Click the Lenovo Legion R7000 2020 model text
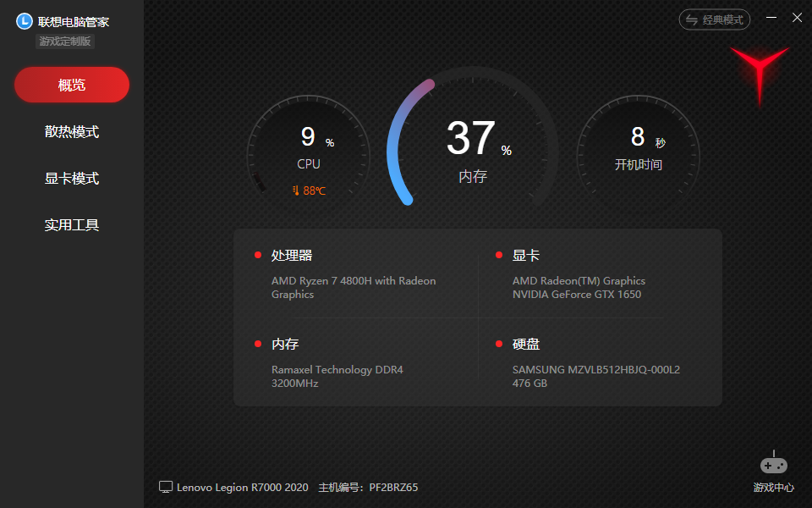812x508 pixels. point(243,488)
